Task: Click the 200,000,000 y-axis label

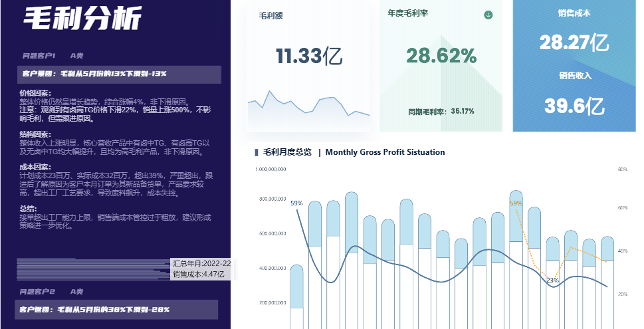Action: 272,302
